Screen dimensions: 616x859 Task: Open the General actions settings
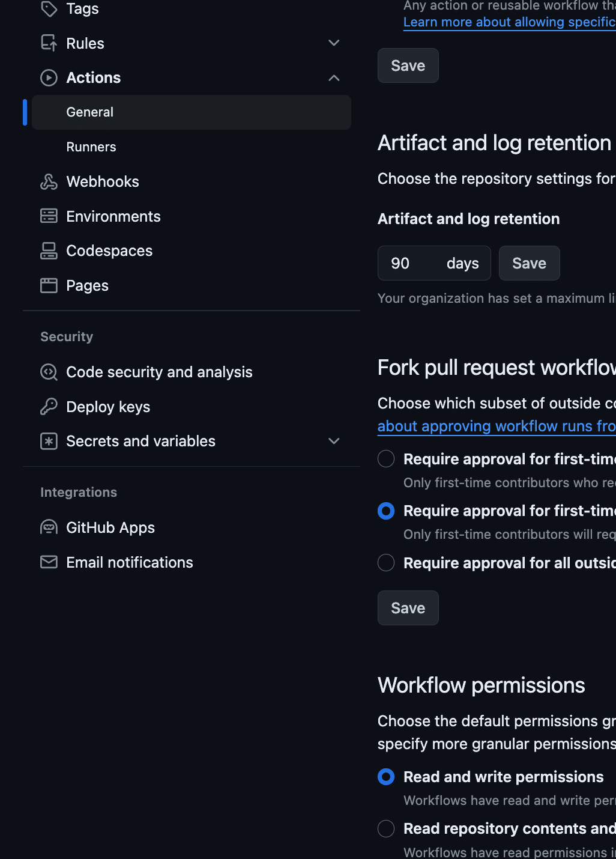click(x=90, y=112)
